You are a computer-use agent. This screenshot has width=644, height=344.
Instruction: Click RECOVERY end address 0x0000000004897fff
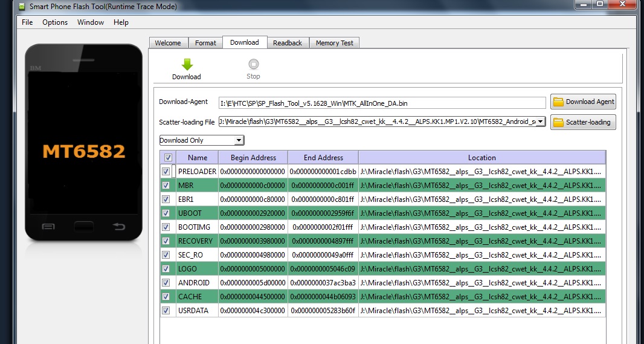[x=323, y=241]
